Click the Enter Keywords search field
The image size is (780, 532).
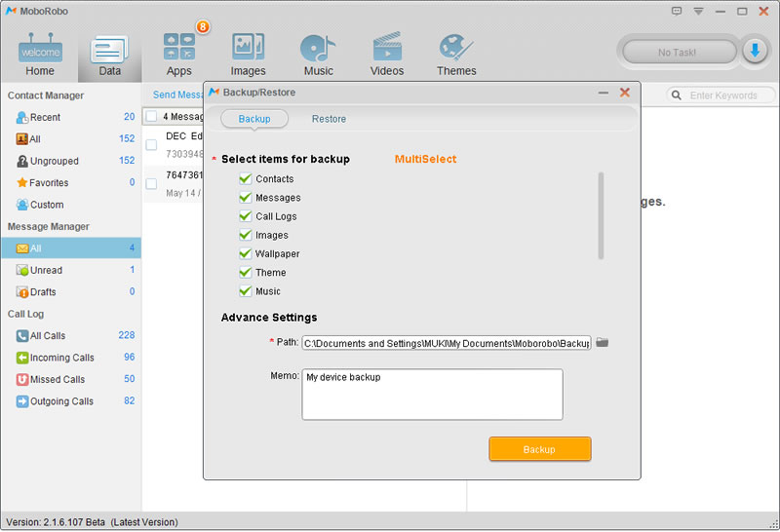(722, 95)
